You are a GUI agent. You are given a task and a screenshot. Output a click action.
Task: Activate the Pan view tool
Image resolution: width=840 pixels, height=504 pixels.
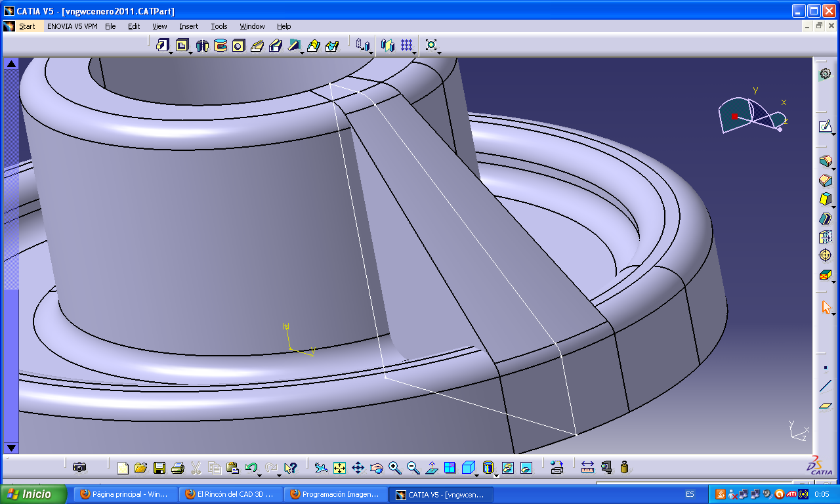pos(358,468)
